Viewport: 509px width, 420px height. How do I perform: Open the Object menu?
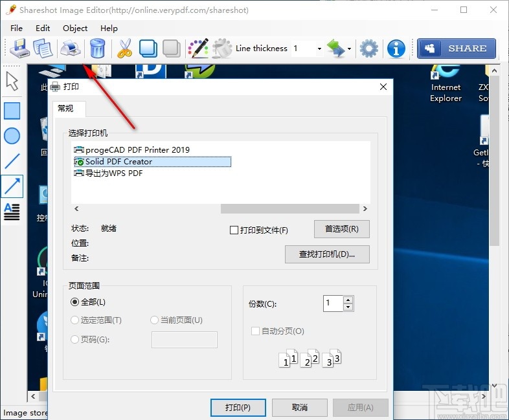pos(75,28)
